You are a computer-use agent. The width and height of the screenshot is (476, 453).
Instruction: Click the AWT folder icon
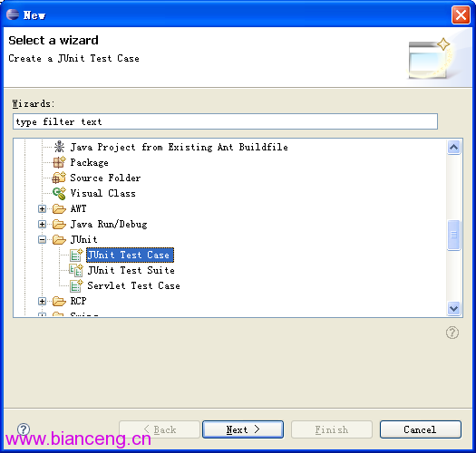click(x=59, y=208)
